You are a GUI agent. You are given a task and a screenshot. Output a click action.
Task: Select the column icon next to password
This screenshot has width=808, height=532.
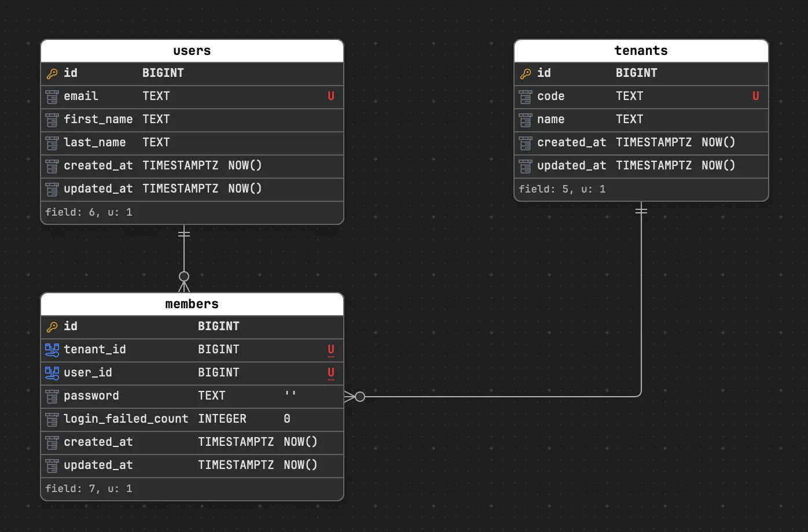52,396
